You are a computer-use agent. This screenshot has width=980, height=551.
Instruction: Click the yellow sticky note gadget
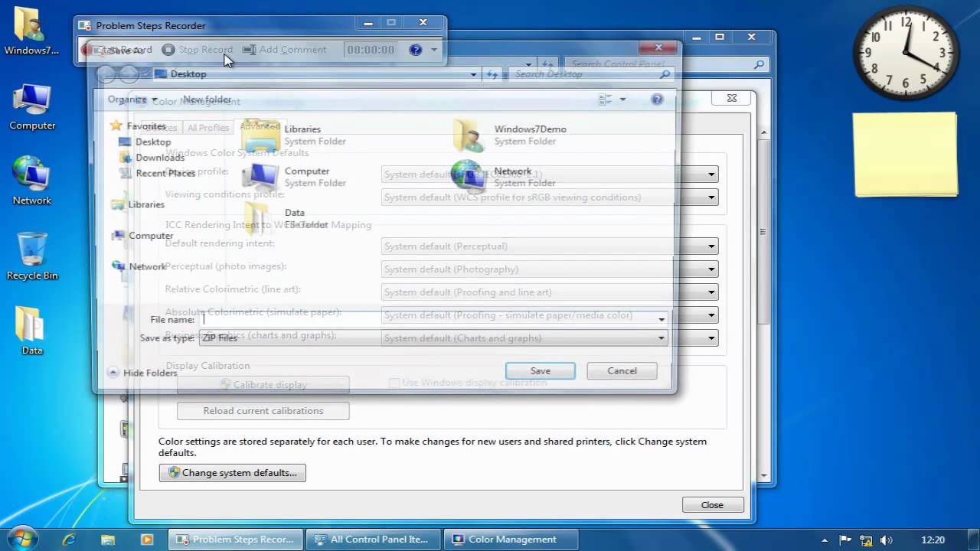(905, 154)
